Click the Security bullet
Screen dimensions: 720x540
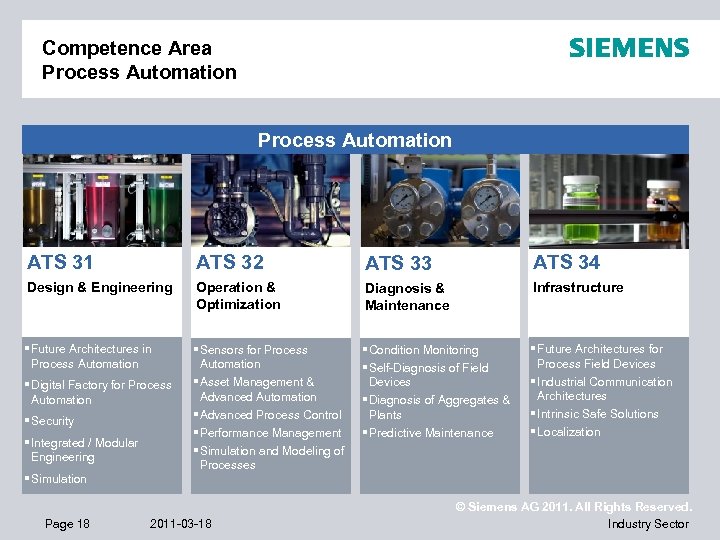[52, 421]
